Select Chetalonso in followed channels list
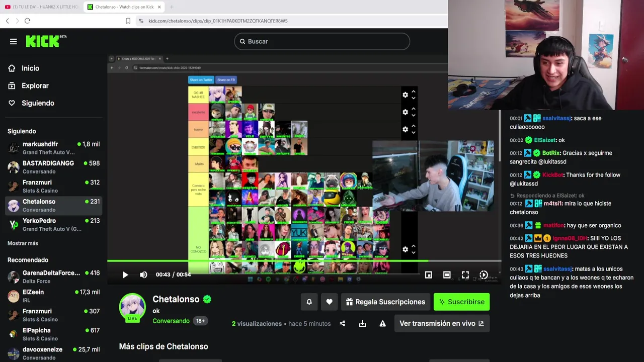Image resolution: width=644 pixels, height=362 pixels. point(54,205)
